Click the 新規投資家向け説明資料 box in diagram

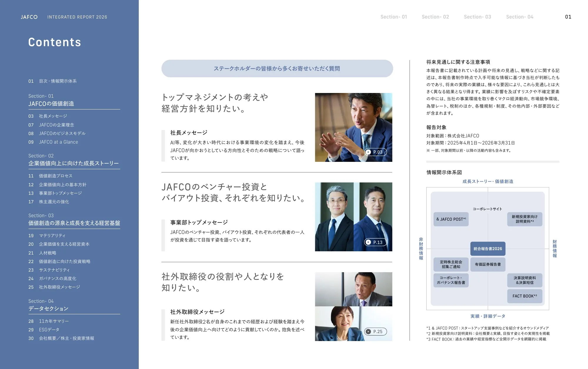(x=524, y=219)
